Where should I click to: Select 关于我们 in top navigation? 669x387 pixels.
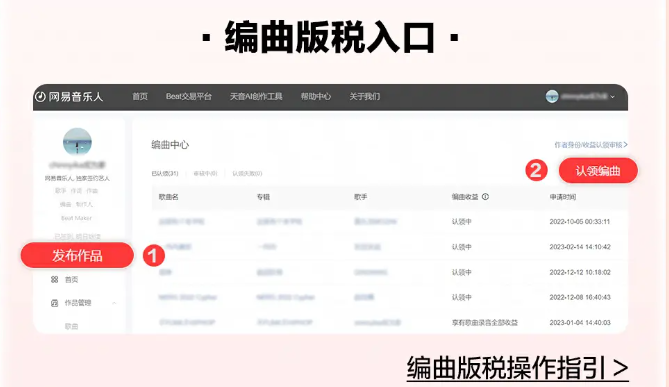365,96
